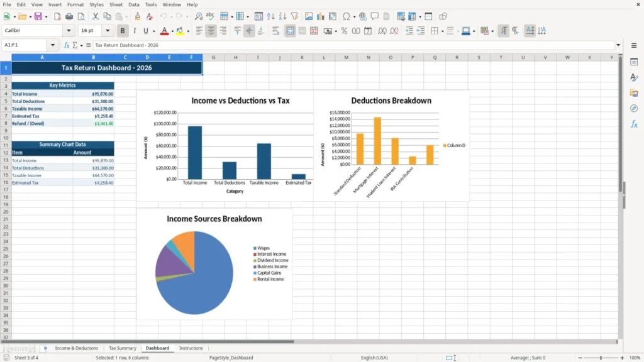
Task: Toggle Italic formatting
Action: tap(135, 31)
